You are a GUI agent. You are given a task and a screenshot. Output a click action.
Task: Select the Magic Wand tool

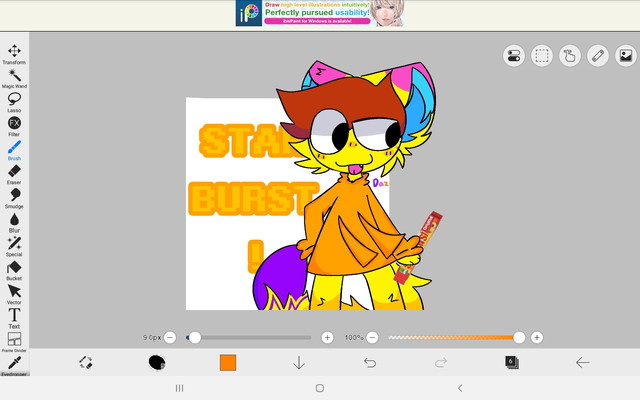(14, 78)
